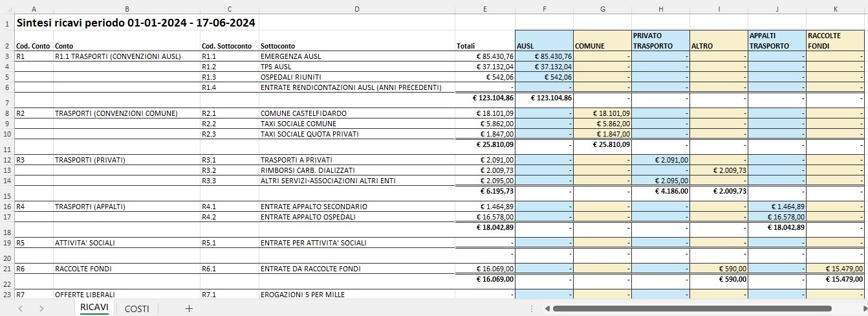Switch to the COSTI sheet tab
The height and width of the screenshot is (316, 868).
(x=136, y=308)
